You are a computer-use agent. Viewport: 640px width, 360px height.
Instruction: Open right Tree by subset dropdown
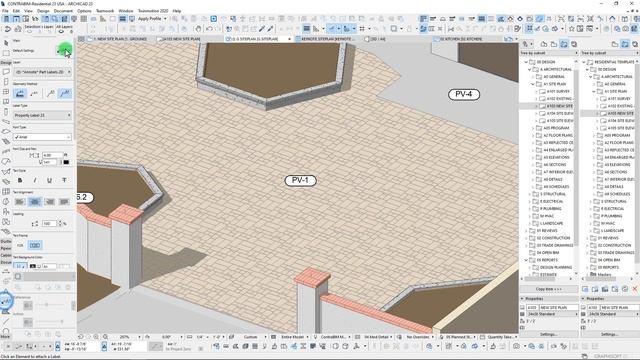609,53
